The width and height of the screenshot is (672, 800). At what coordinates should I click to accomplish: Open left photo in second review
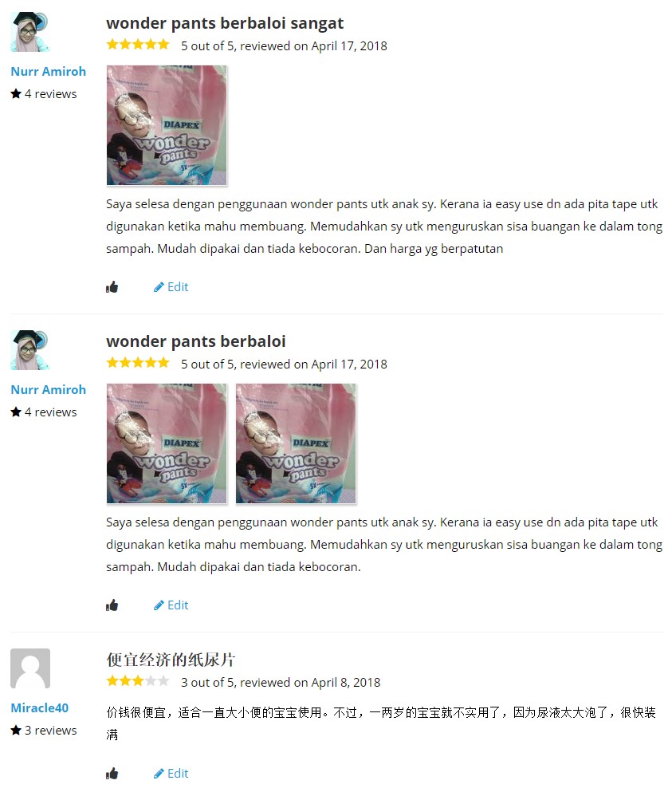click(167, 443)
